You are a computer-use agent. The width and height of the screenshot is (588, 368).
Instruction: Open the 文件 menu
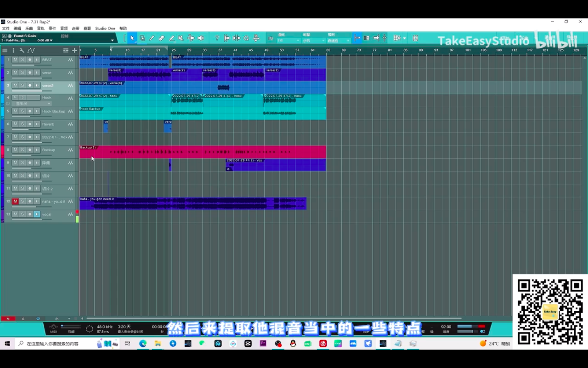[6, 28]
